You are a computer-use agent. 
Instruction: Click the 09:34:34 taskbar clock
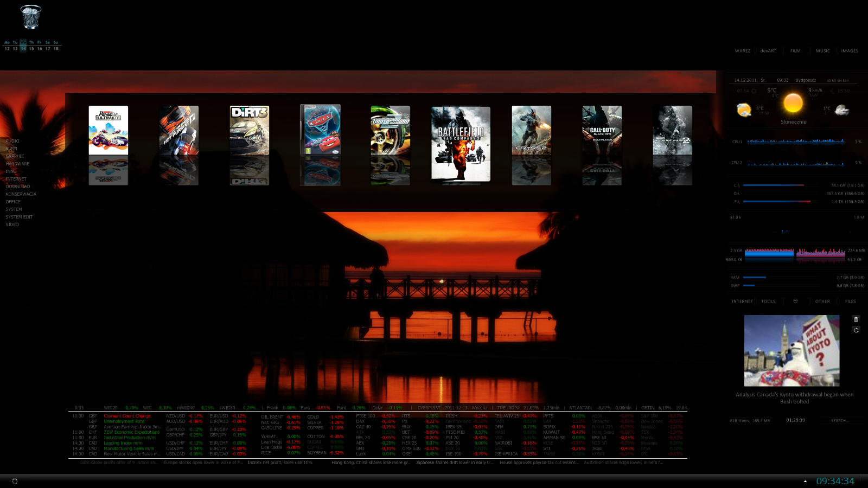coord(835,481)
